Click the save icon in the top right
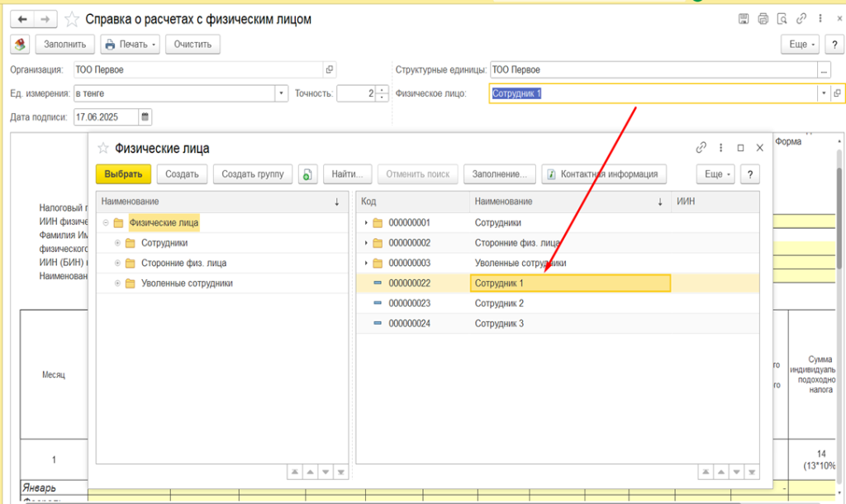 click(x=744, y=19)
